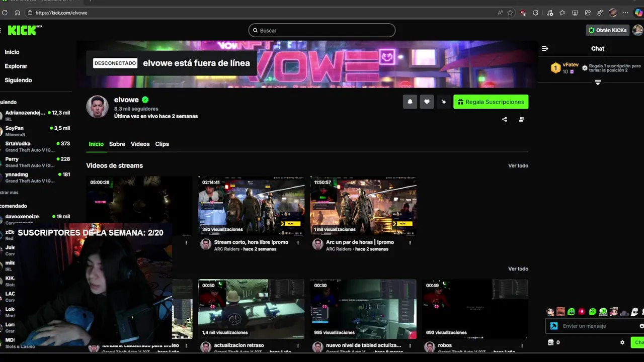
Task: Open Explorar in the left sidebar
Action: click(16, 66)
